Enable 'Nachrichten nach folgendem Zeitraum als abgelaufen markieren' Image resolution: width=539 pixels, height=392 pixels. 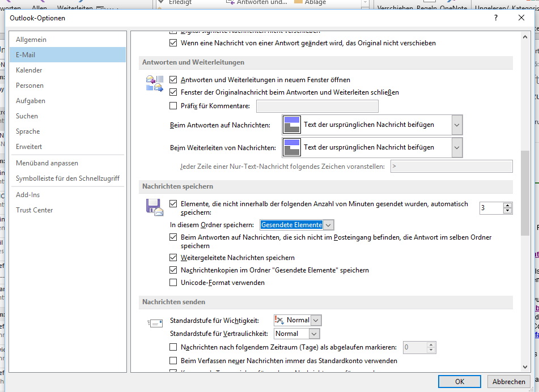(x=173, y=347)
